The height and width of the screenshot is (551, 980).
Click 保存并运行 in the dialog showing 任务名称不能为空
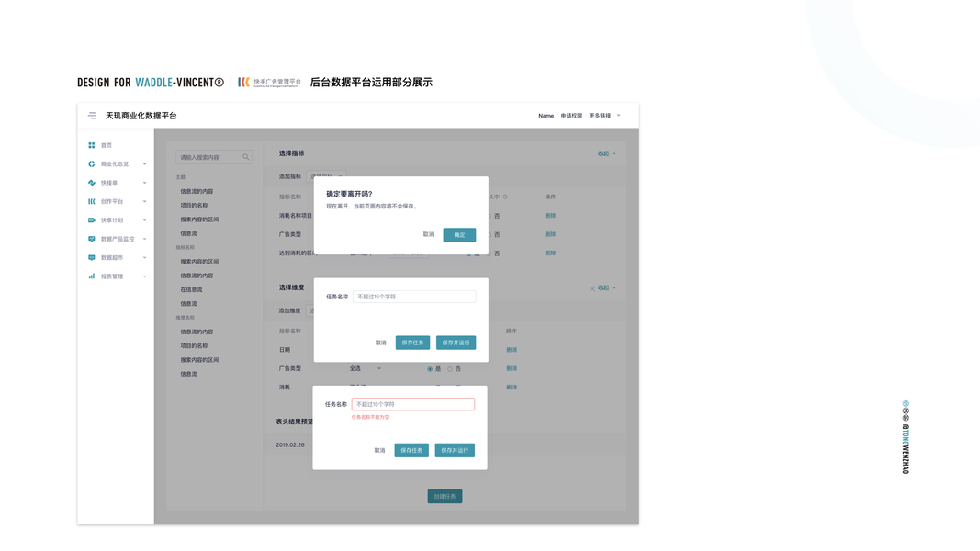tap(455, 450)
